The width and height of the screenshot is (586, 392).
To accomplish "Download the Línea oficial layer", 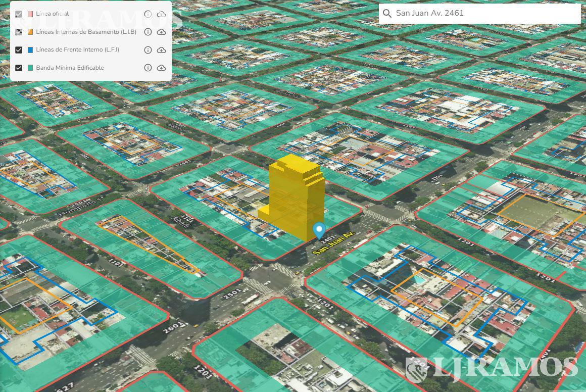I will tap(162, 14).
